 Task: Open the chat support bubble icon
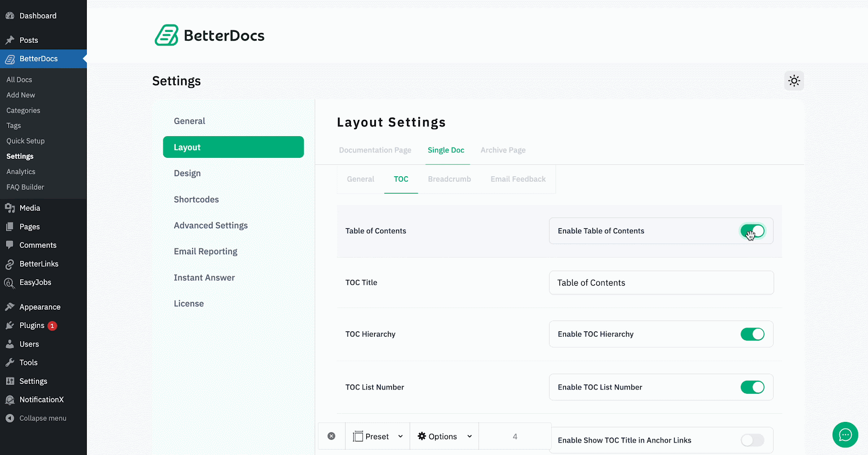click(x=845, y=434)
